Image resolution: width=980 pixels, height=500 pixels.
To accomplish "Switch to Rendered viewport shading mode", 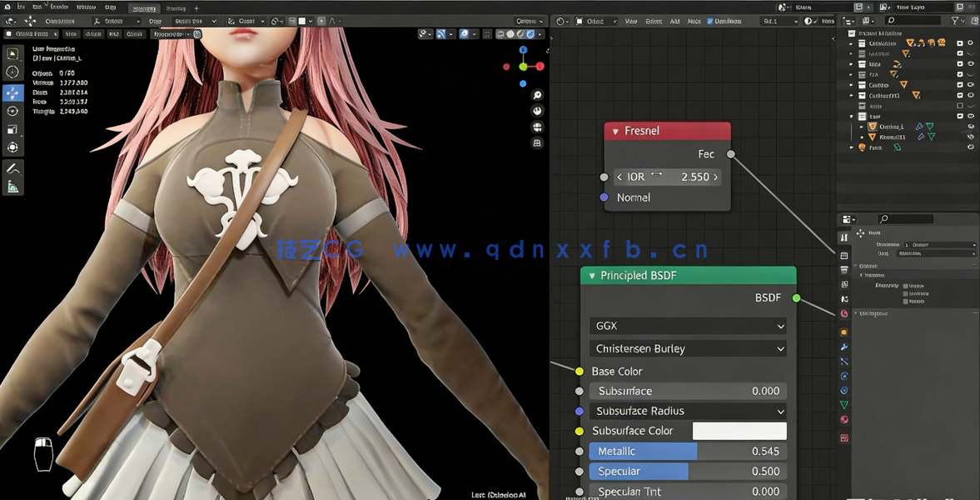I will [x=531, y=35].
